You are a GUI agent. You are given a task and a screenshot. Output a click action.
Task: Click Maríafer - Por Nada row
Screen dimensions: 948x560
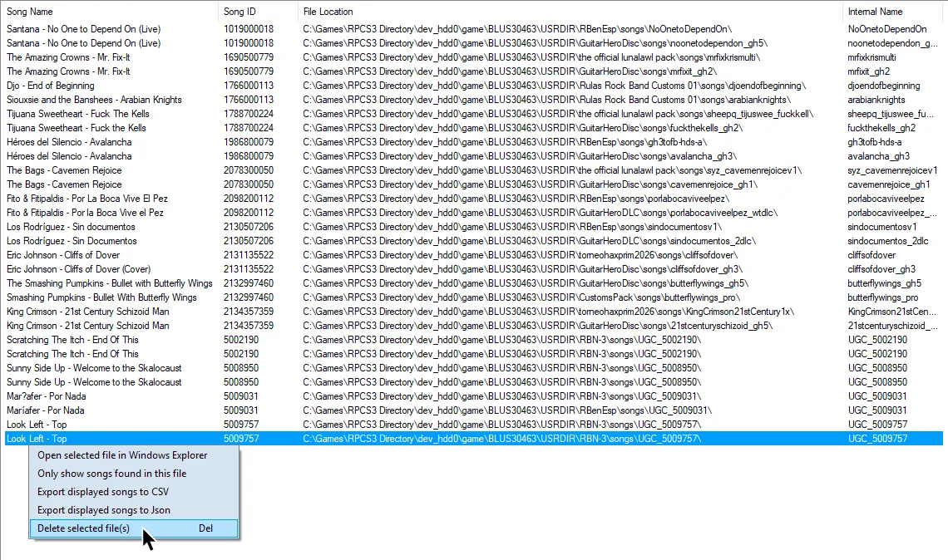coord(474,410)
